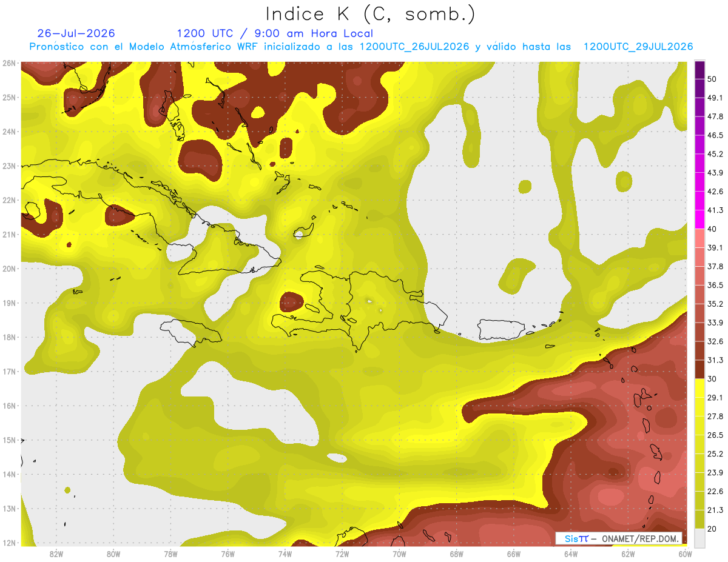The image size is (728, 562).
Task: Click the '39.1' colorbar label
Action: click(x=715, y=247)
